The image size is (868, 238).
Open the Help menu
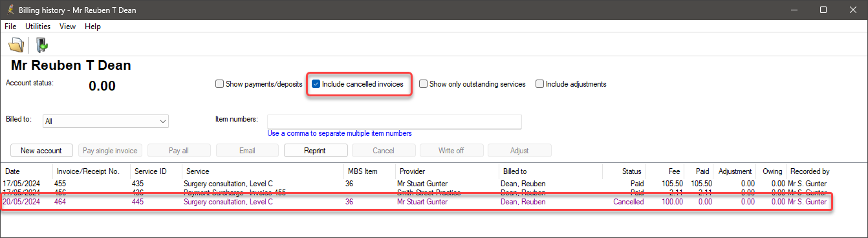pos(92,27)
